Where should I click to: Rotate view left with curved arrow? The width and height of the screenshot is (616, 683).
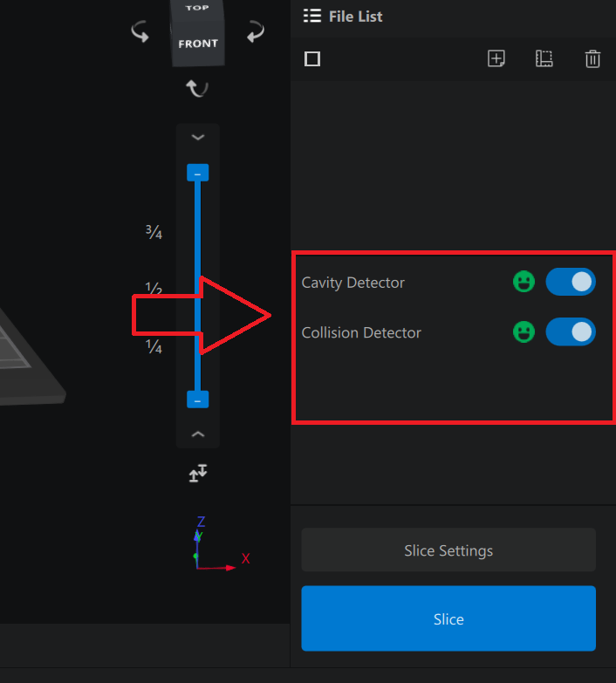(140, 33)
